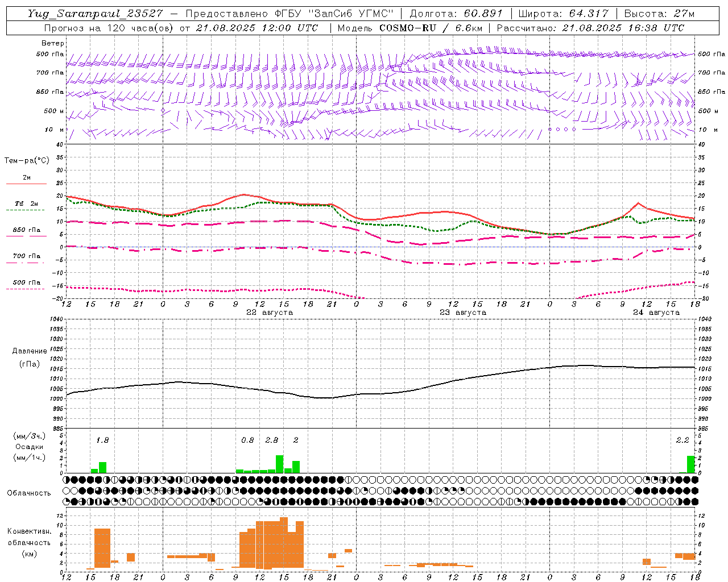
Task: Click the 23 августа date label
Action: click(x=463, y=313)
